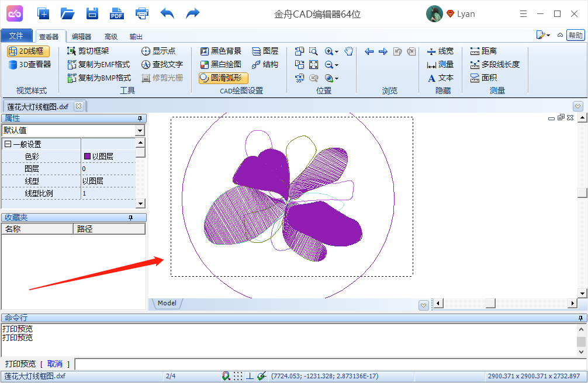Enable the 2D线框 wireframe view style
This screenshot has height=383, width=588.
pyautogui.click(x=28, y=51)
